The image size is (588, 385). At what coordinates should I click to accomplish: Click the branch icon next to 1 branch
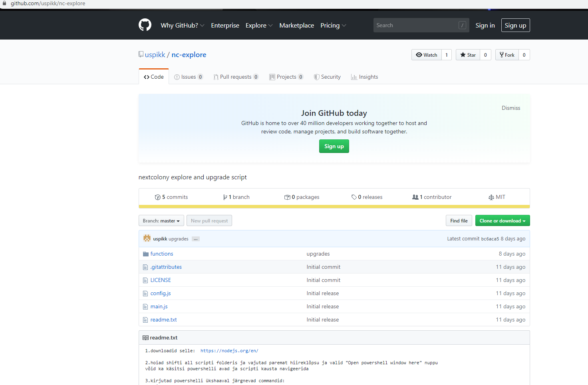tap(225, 197)
